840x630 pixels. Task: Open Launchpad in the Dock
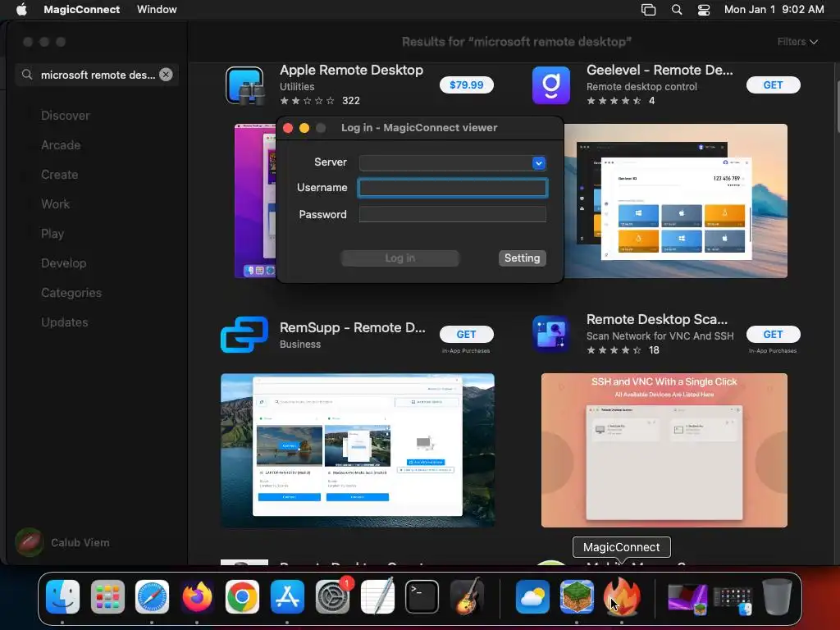point(107,596)
